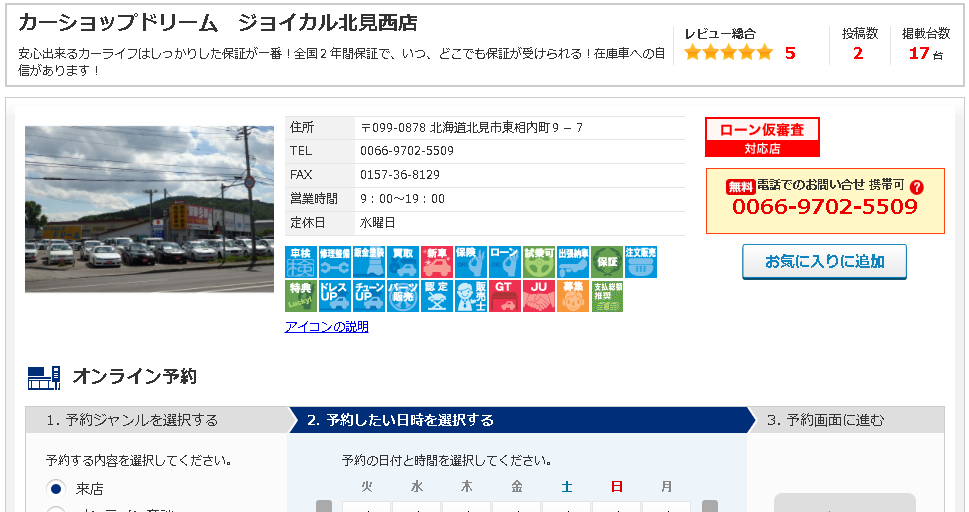Click the 買取 car purchase icon
This screenshot has width=969, height=512.
[403, 262]
